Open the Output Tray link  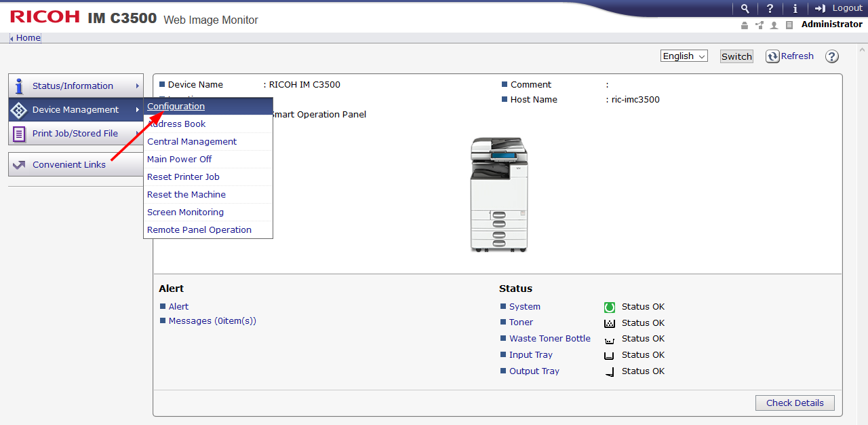pos(534,371)
